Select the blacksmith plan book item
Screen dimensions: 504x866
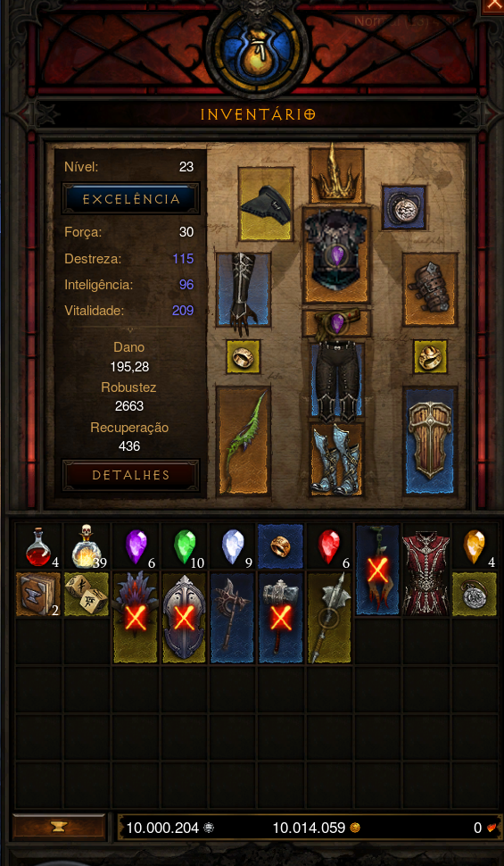click(38, 594)
